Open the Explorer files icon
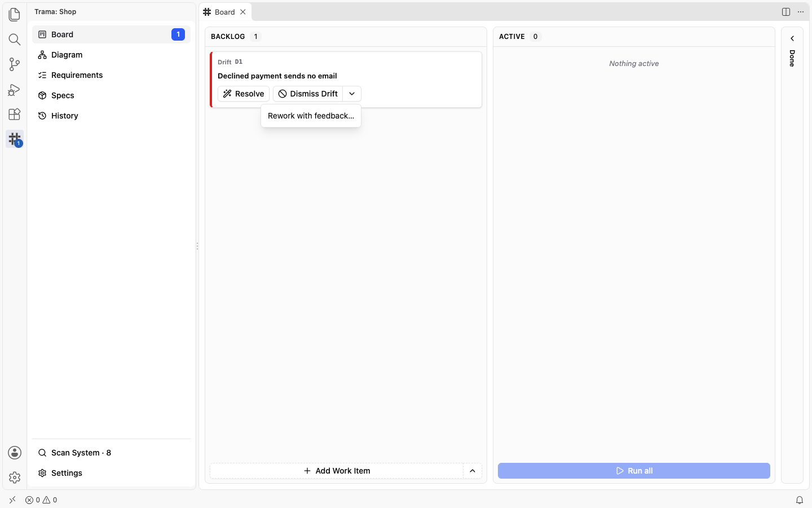Image resolution: width=812 pixels, height=508 pixels. click(15, 14)
